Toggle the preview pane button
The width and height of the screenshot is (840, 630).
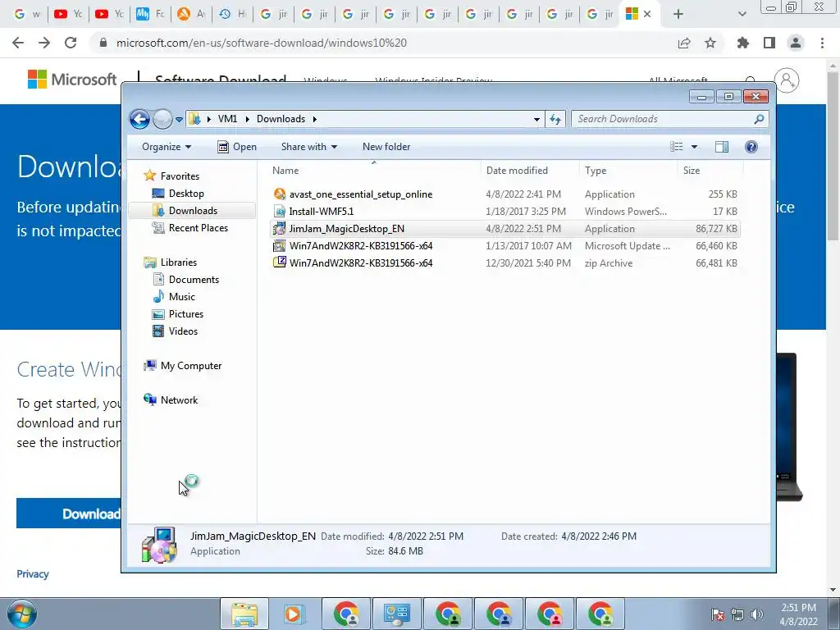[x=722, y=147]
